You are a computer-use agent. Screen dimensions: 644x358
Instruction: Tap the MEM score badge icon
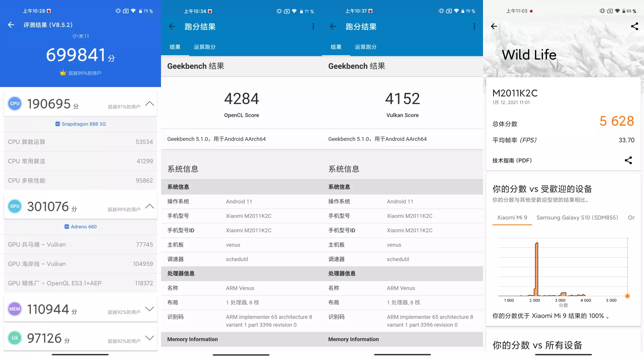[x=15, y=309]
